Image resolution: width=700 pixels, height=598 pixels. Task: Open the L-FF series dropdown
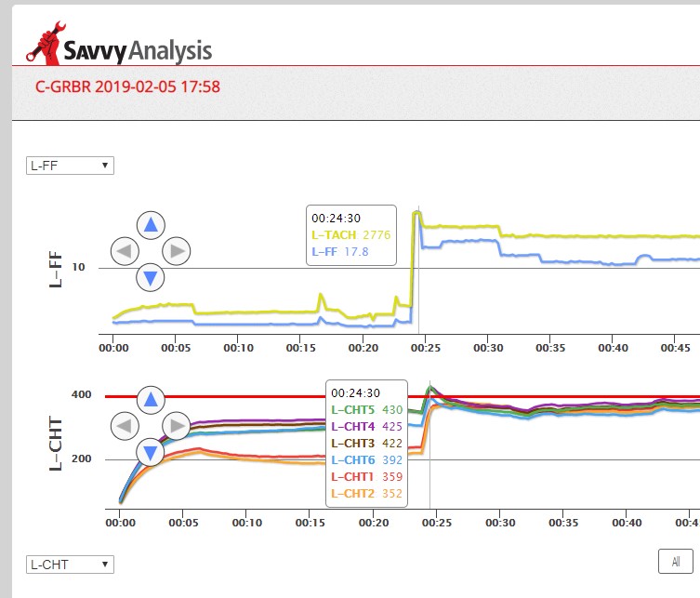pos(70,166)
